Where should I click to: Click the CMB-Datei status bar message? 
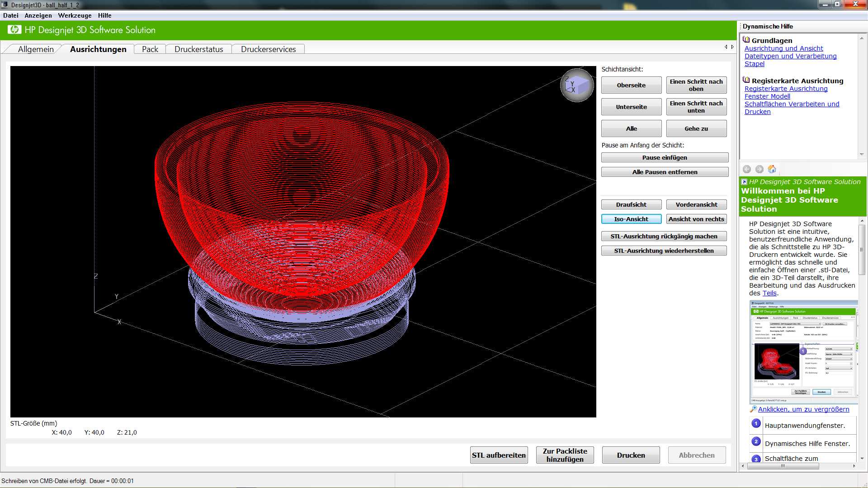[67, 481]
